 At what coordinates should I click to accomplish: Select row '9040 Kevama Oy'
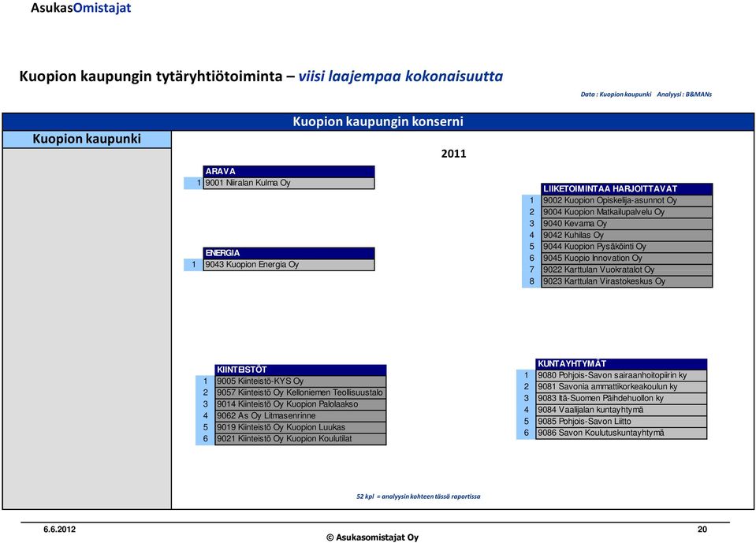pyautogui.click(x=627, y=224)
